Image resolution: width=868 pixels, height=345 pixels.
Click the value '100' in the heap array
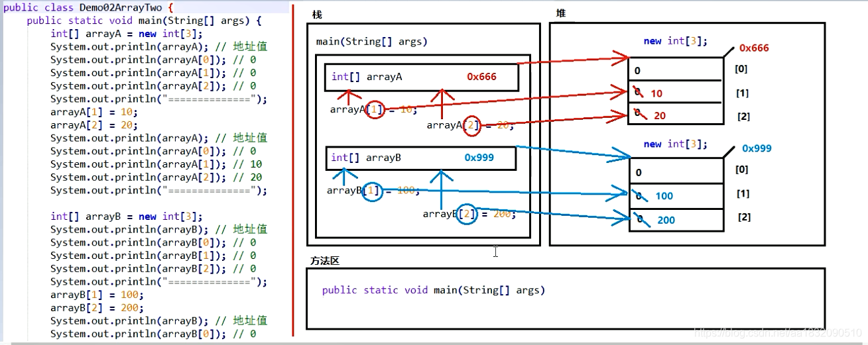[664, 196]
